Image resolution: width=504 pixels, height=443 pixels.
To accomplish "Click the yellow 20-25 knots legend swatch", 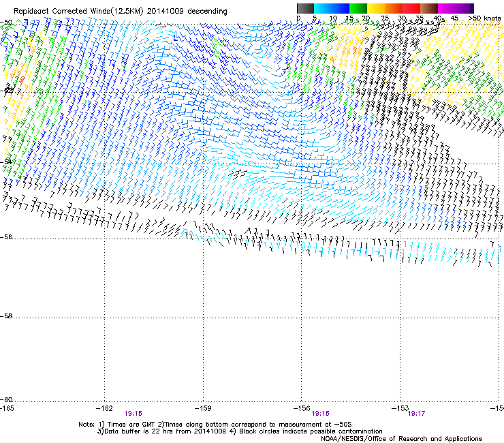I will pos(376,8).
